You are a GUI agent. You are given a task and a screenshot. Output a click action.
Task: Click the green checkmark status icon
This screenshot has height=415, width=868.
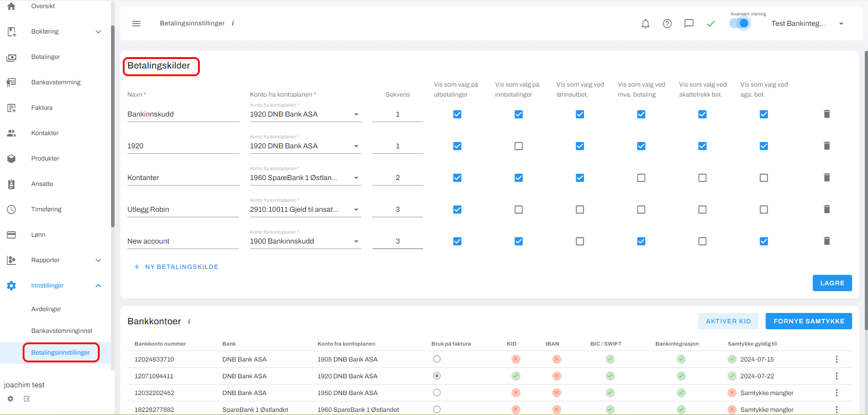[711, 24]
